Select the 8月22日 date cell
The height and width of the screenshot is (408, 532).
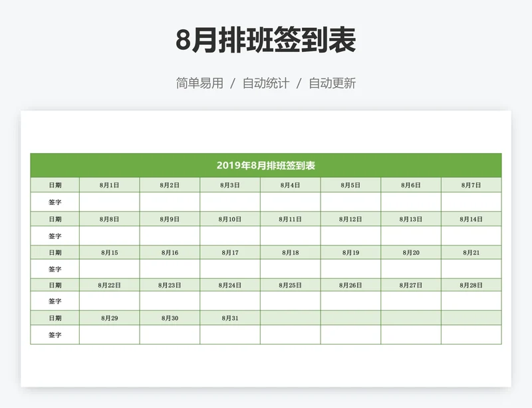click(x=110, y=285)
